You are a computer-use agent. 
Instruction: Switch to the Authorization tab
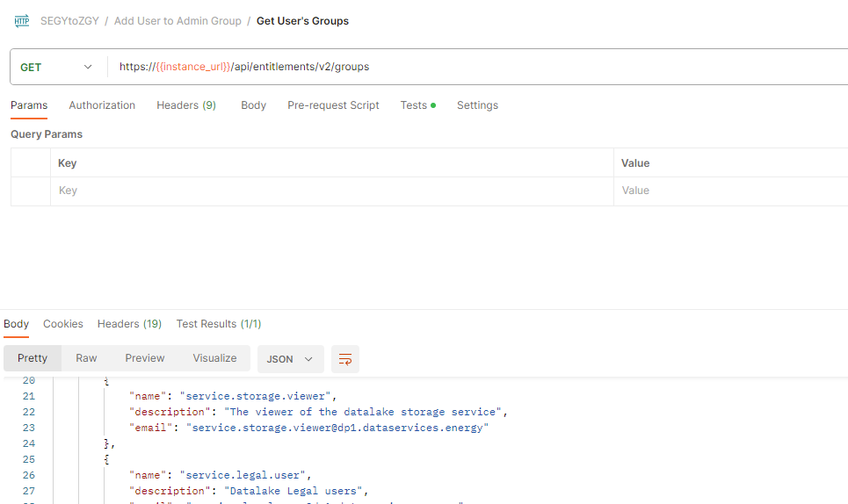[102, 105]
